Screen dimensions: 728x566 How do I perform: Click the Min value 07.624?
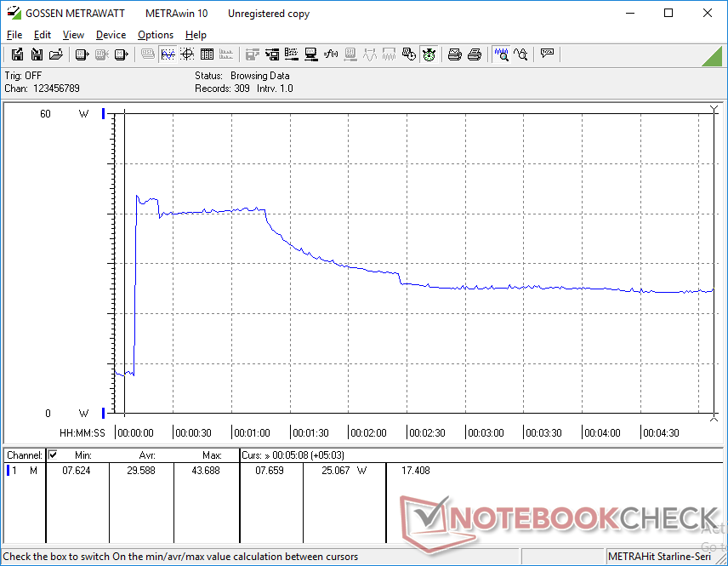point(77,471)
